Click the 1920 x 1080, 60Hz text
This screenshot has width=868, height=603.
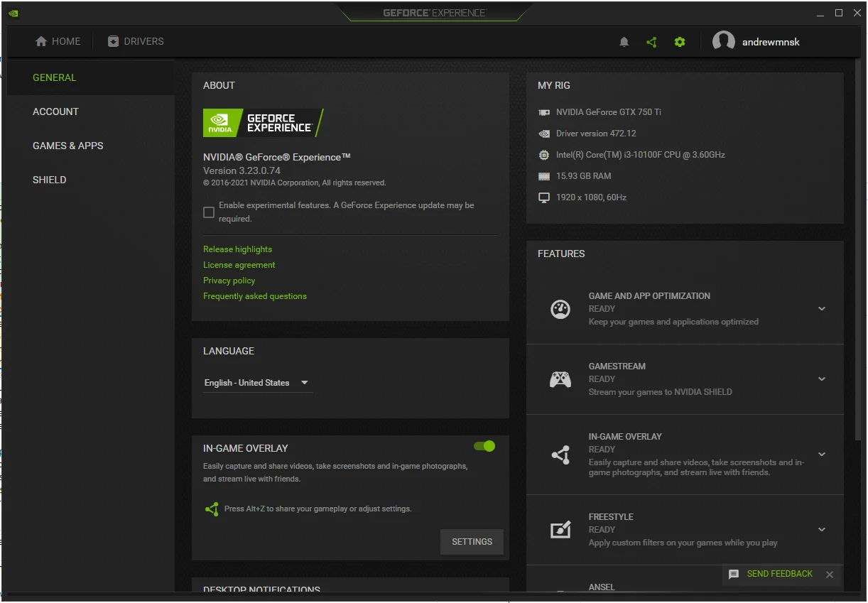click(591, 197)
